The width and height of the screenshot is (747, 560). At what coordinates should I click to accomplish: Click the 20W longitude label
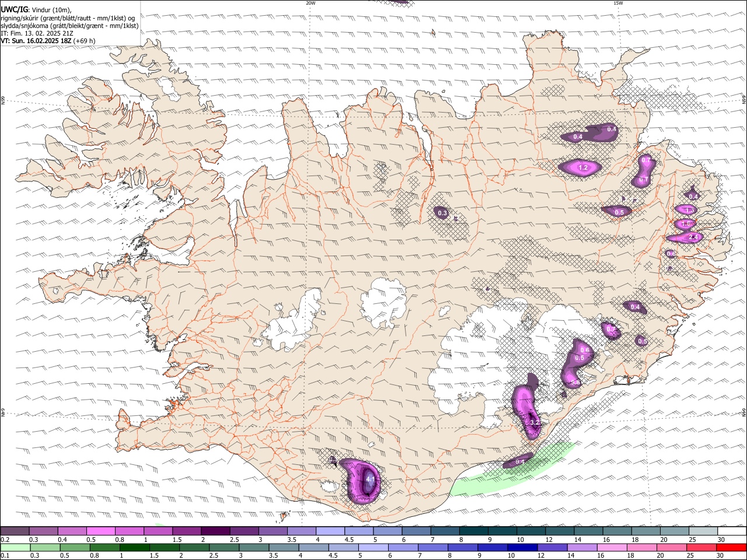click(310, 3)
